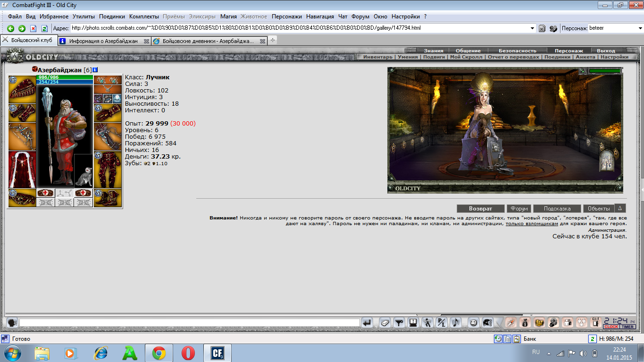644x362 pixels.
Task: Open the Файл menu
Action: pos(15,16)
